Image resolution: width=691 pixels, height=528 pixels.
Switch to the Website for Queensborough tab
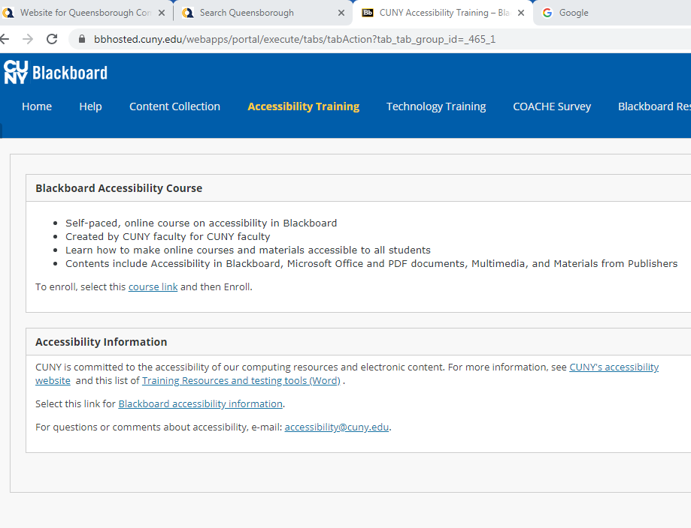tap(84, 13)
